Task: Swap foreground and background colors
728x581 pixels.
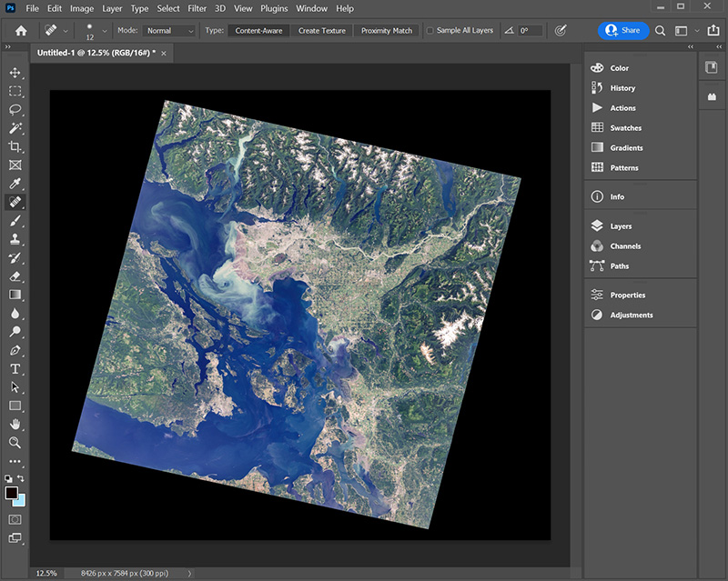Action: pyautogui.click(x=22, y=478)
